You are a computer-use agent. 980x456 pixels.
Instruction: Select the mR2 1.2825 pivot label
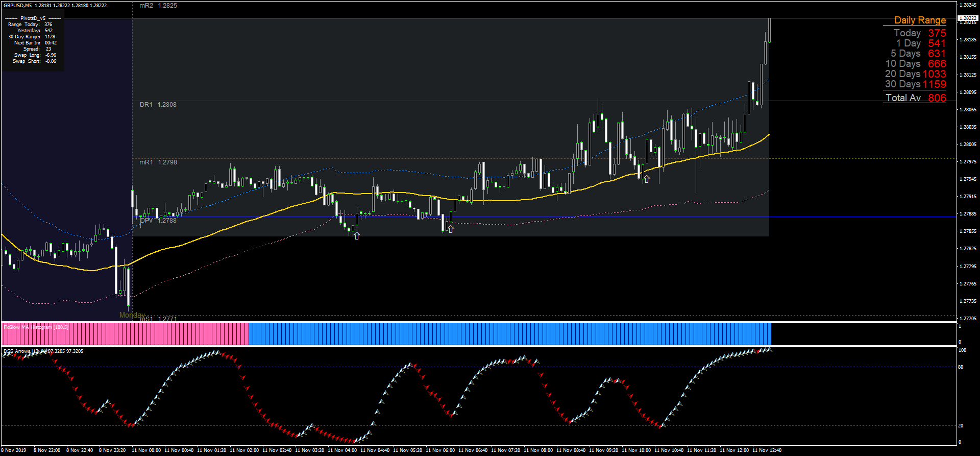[x=158, y=6]
